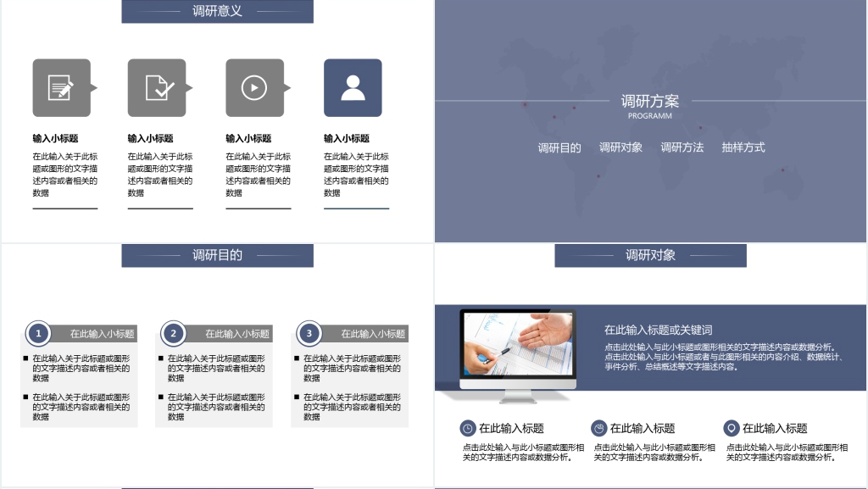Select the number 1 circle badge

click(38, 333)
